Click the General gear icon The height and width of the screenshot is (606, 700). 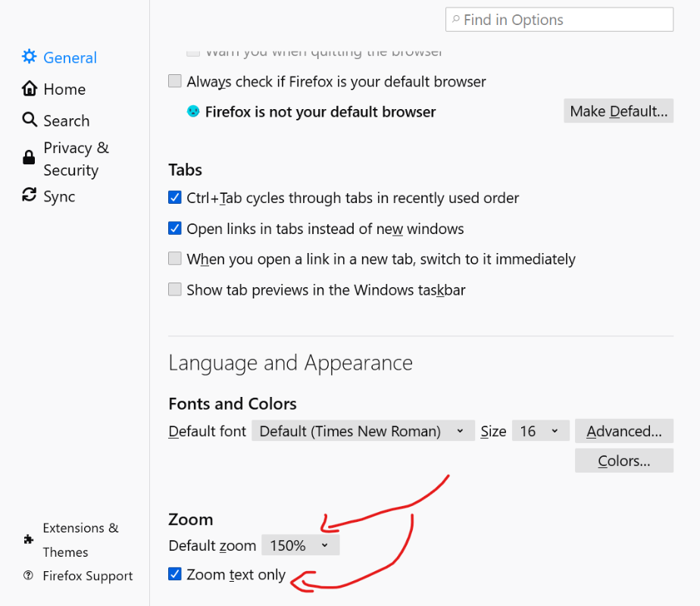pos(29,57)
